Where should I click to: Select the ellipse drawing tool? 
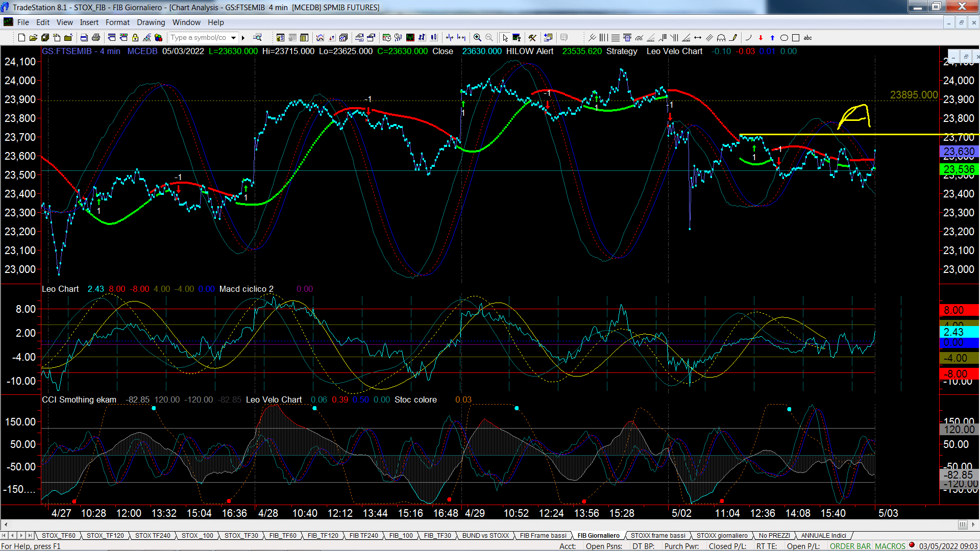coord(784,38)
